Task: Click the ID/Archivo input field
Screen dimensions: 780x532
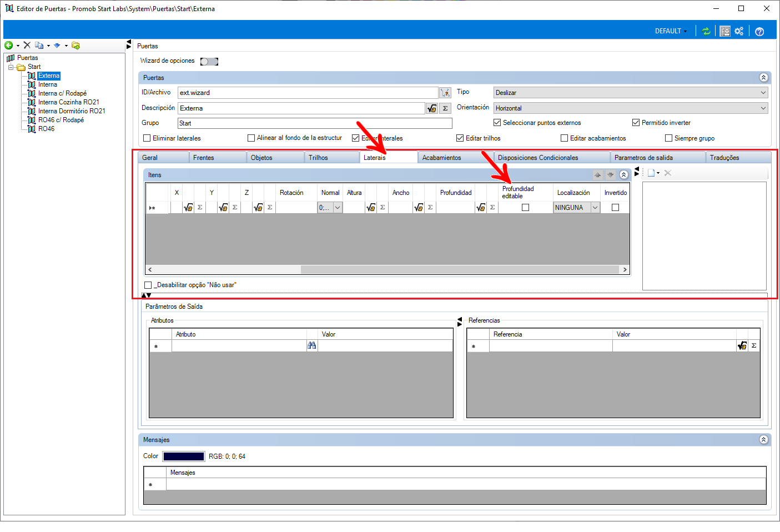Action: tap(308, 93)
